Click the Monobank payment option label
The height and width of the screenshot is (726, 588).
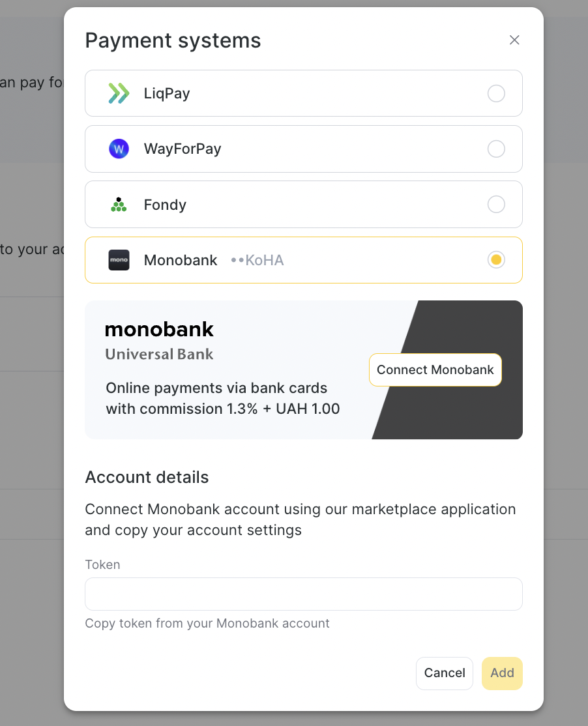(181, 261)
